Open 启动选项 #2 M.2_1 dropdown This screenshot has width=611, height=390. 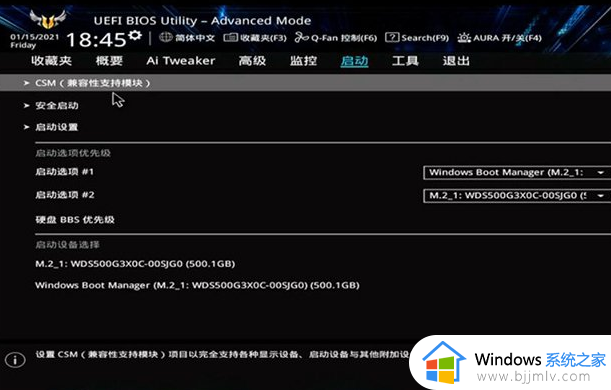click(x=516, y=195)
